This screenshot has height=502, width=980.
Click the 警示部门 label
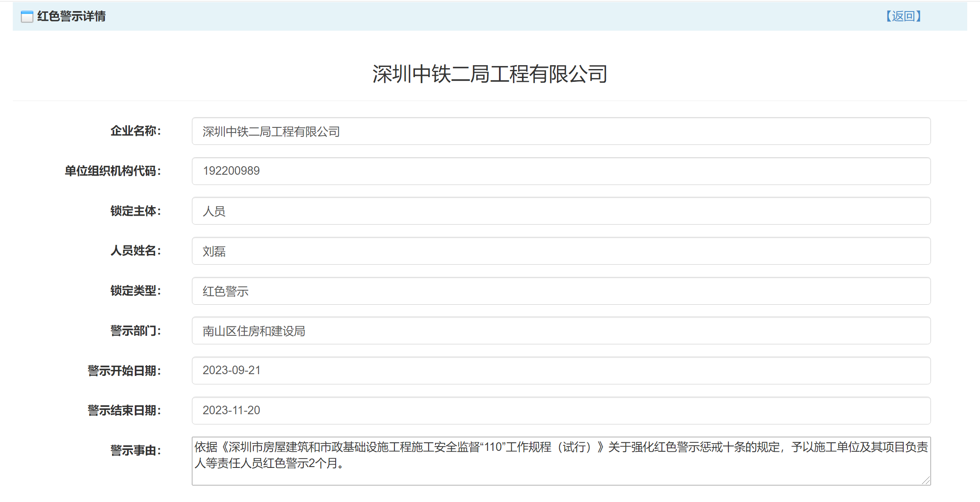pos(136,331)
